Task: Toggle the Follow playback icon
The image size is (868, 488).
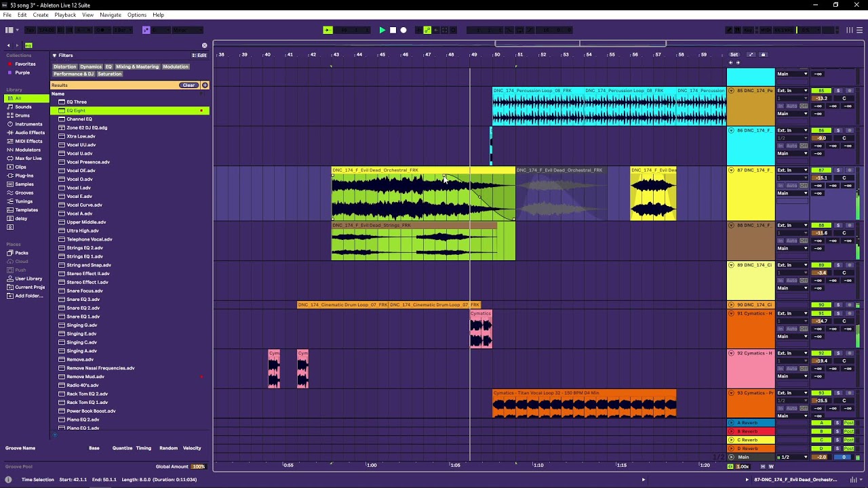Action: point(328,30)
